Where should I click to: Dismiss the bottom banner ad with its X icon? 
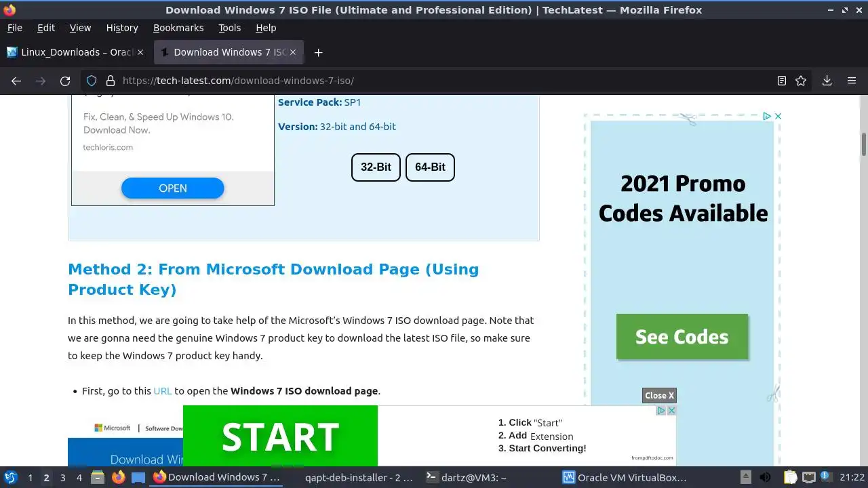tap(671, 411)
